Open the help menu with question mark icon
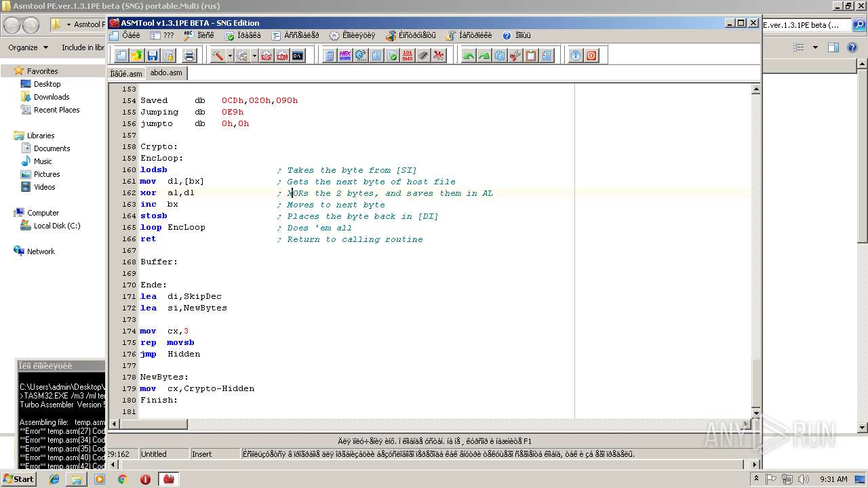Image resolution: width=868 pixels, height=488 pixels. pos(517,35)
